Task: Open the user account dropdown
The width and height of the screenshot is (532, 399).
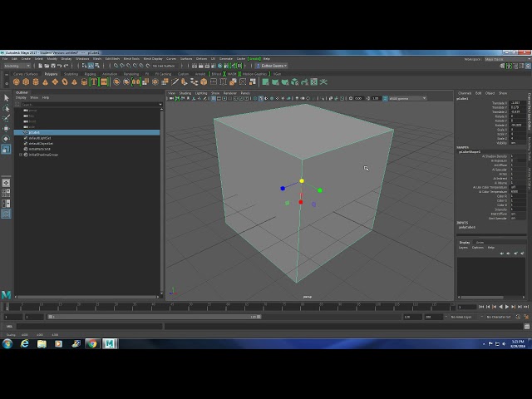Action: [x=273, y=66]
